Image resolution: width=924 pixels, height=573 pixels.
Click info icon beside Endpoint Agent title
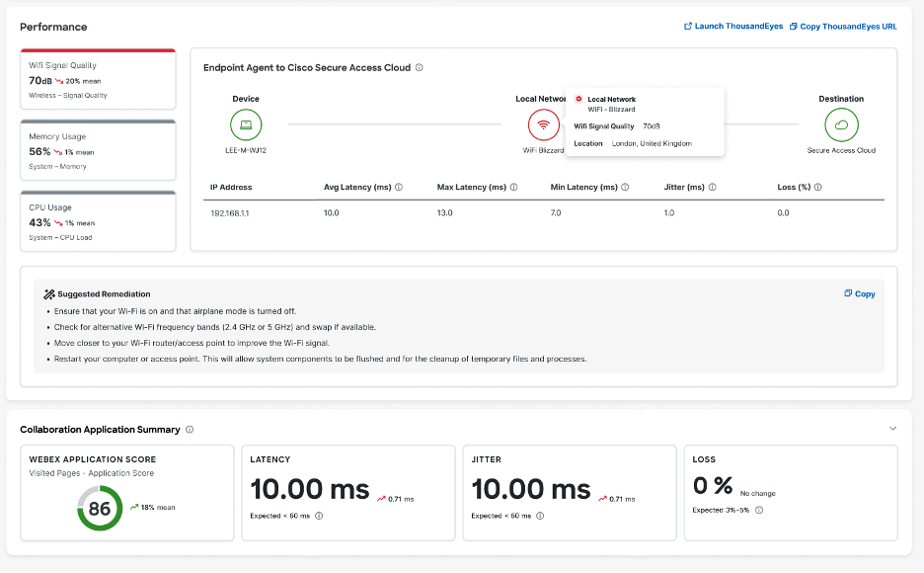(420, 68)
